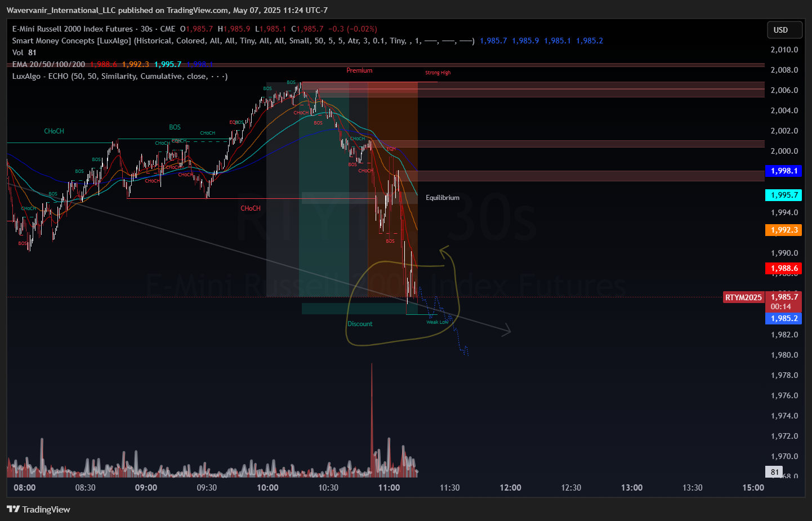Click the blue 1,985.2 price-axis label
The width and height of the screenshot is (812, 521).
pyautogui.click(x=783, y=318)
